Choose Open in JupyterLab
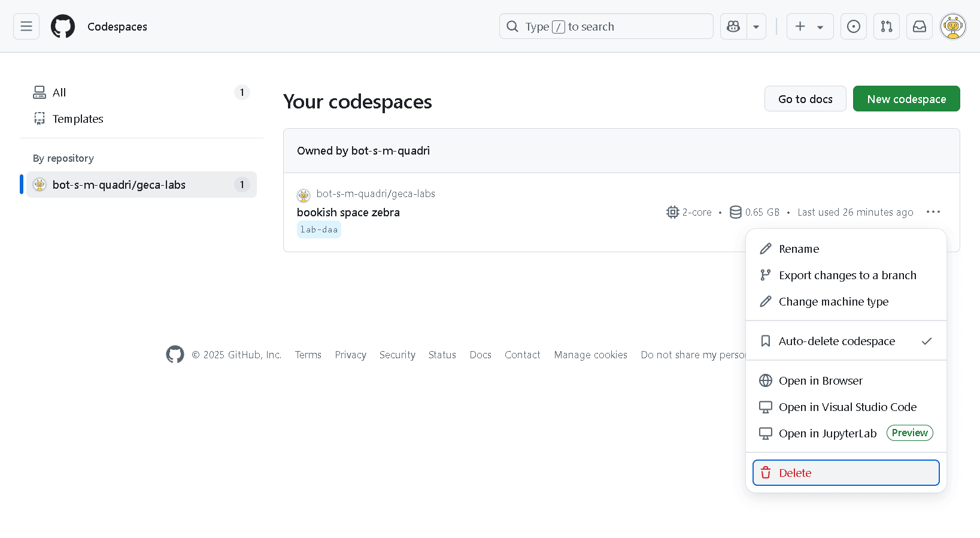The width and height of the screenshot is (980, 538). (846, 433)
